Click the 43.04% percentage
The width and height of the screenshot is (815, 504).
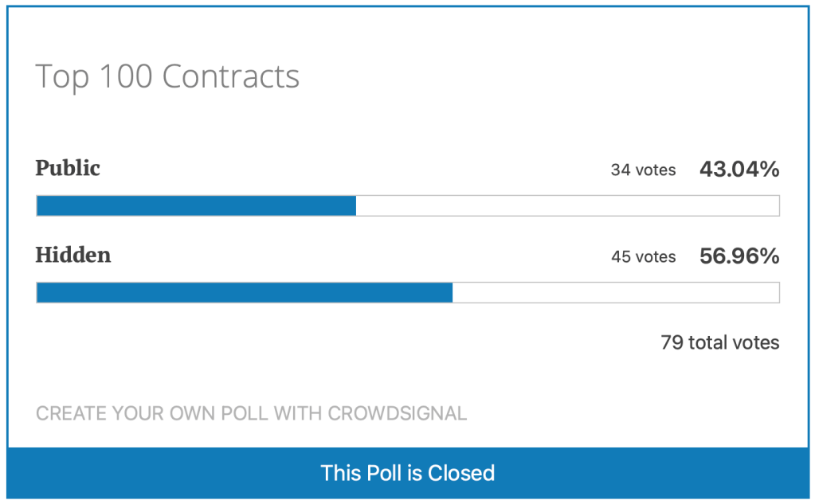(739, 169)
